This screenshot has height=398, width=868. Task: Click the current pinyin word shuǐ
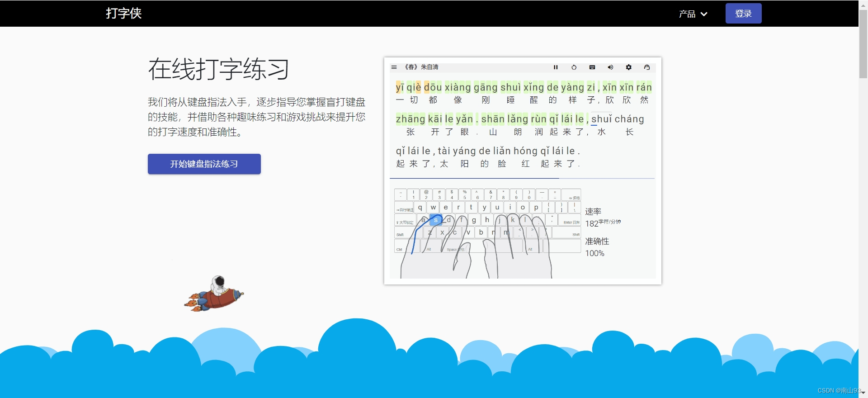pos(602,119)
